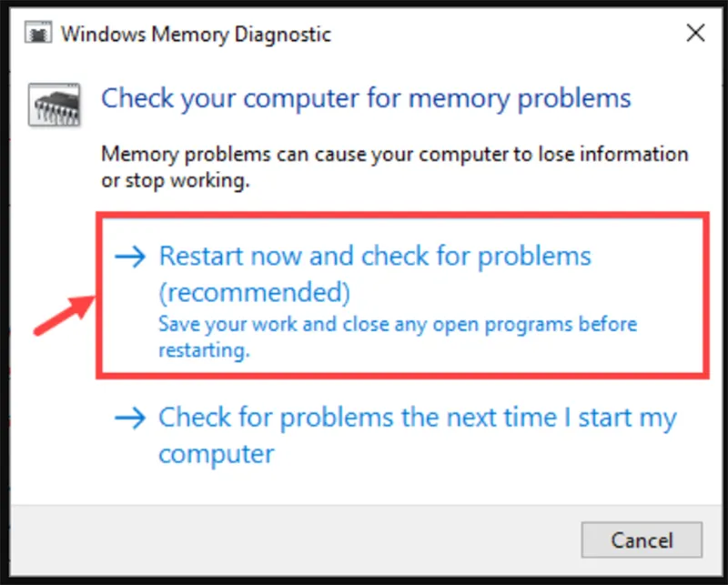The height and width of the screenshot is (585, 728).
Task: Click the red annotation arrow pointing at Restart
Action: click(64, 313)
